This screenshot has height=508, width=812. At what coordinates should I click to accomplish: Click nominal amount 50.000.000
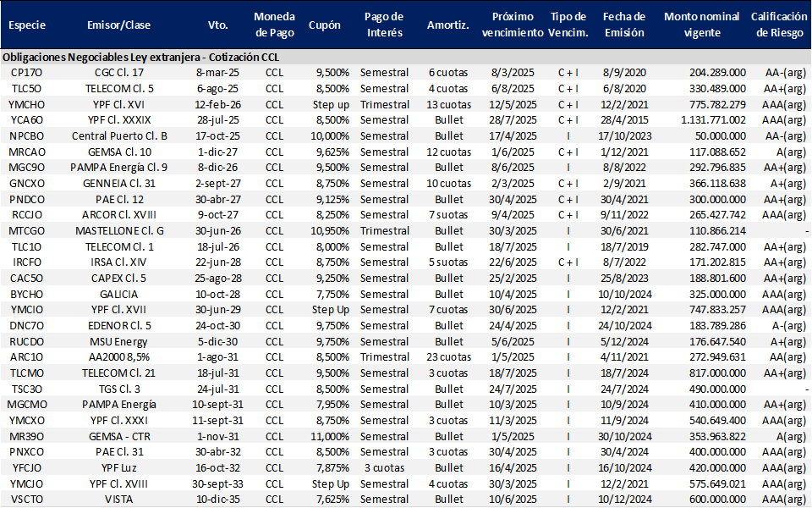[720, 136]
